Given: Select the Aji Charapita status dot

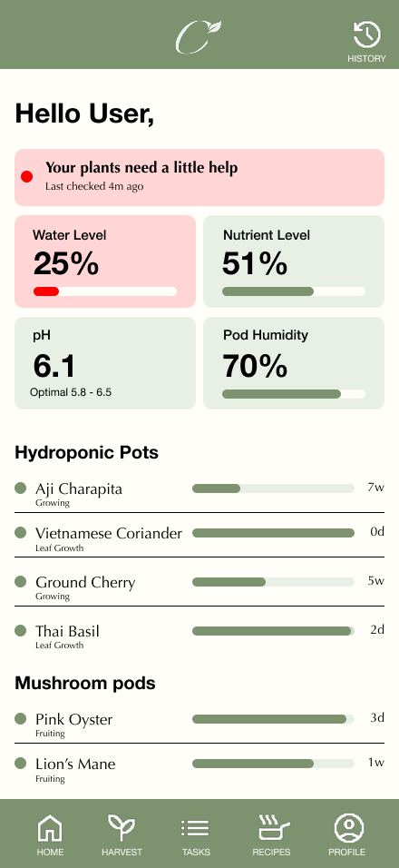Looking at the screenshot, I should coord(21,488).
